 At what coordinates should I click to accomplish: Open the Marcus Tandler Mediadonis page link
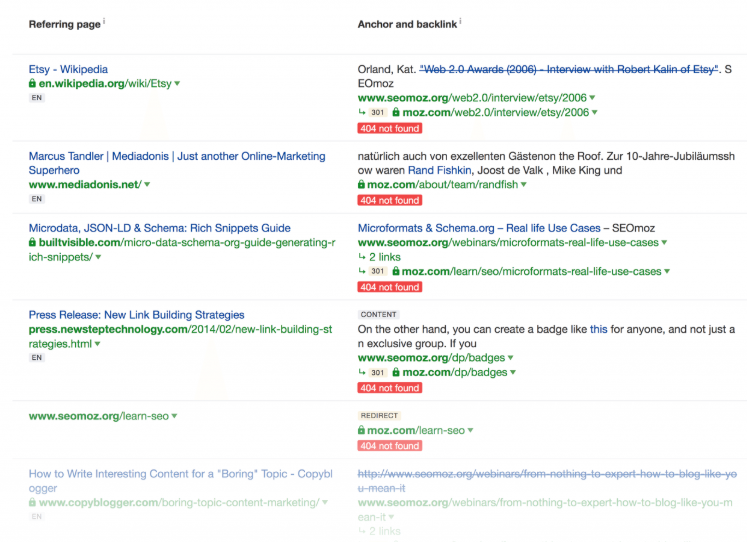pyautogui.click(x=177, y=163)
